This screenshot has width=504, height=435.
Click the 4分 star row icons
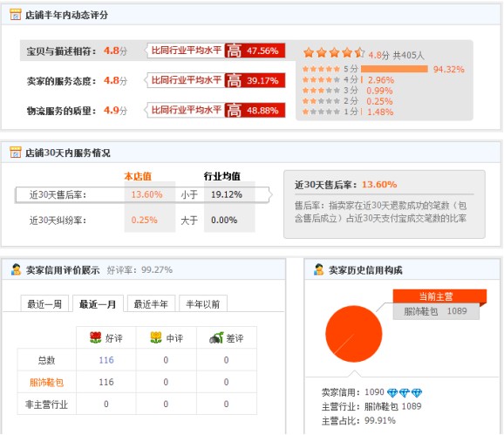pos(321,79)
